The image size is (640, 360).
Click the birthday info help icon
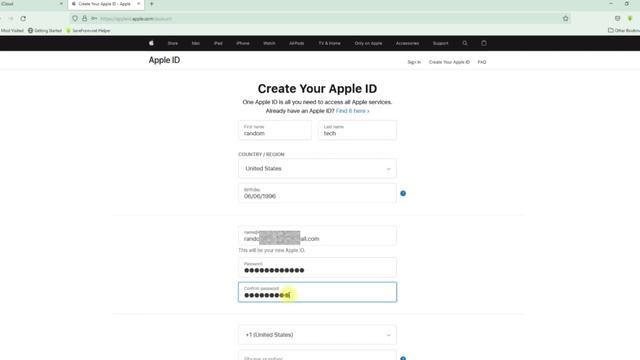403,193
